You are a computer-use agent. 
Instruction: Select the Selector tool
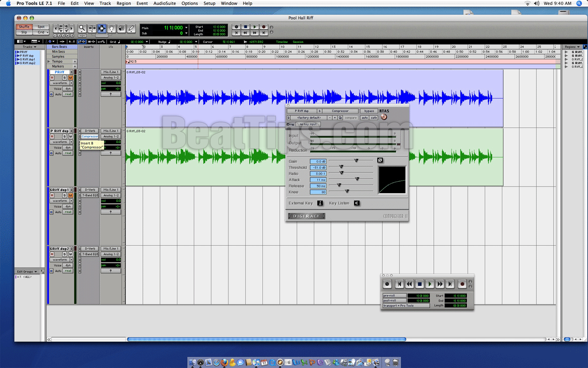click(102, 29)
